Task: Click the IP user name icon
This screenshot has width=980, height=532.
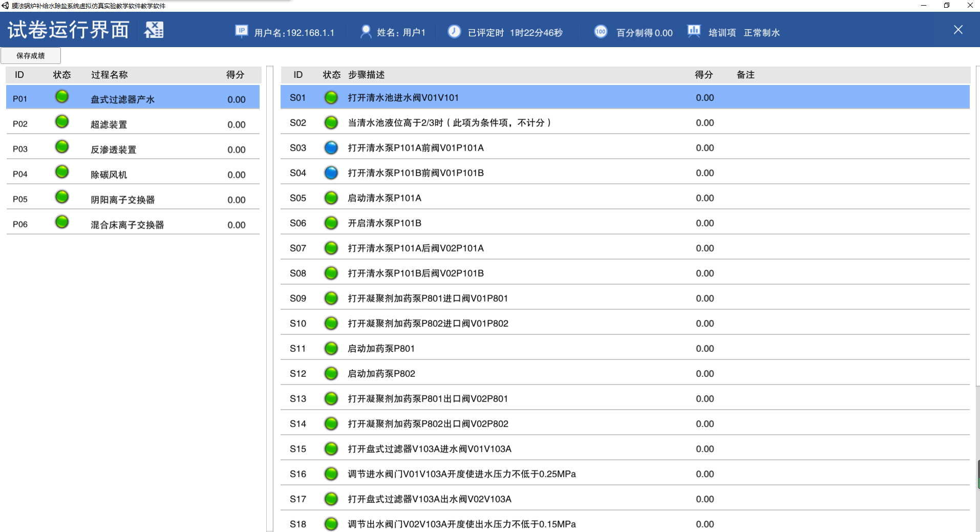Action: pyautogui.click(x=241, y=31)
